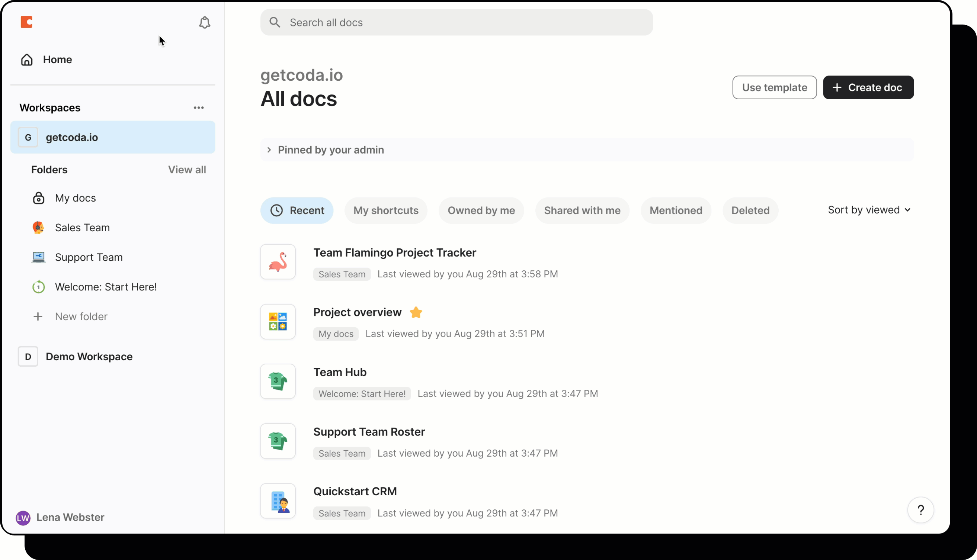
Task: Click View all next to Folders
Action: point(187,169)
